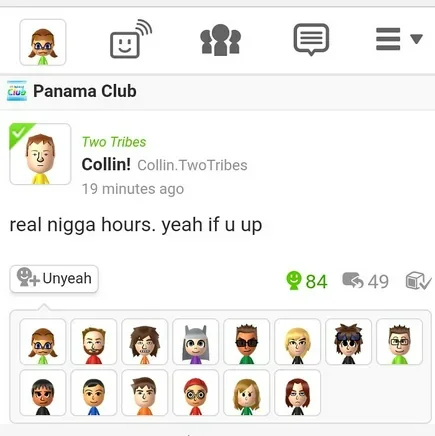This screenshot has width=435, height=436.
Task: Open the activity feed smiley broadcast icon
Action: coord(131,39)
